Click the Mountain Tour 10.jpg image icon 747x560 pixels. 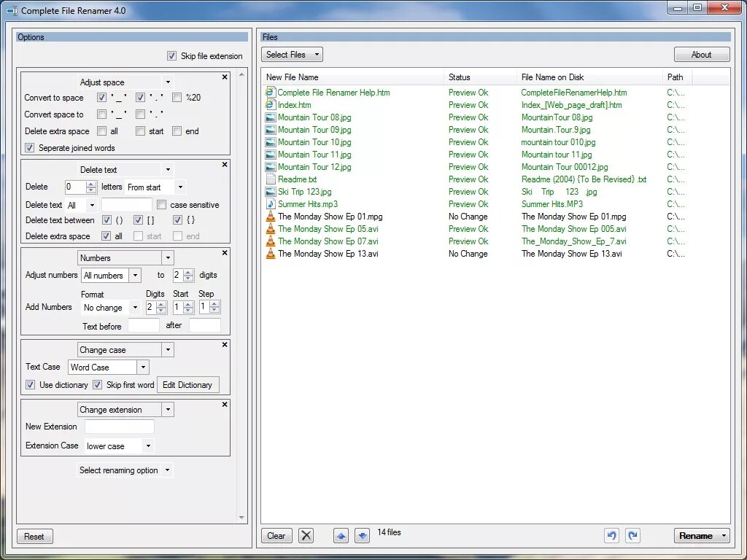click(x=270, y=142)
